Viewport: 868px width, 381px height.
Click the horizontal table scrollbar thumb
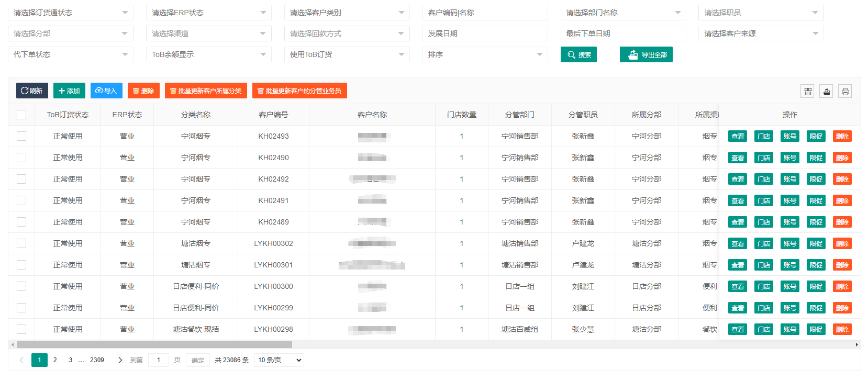(154, 345)
